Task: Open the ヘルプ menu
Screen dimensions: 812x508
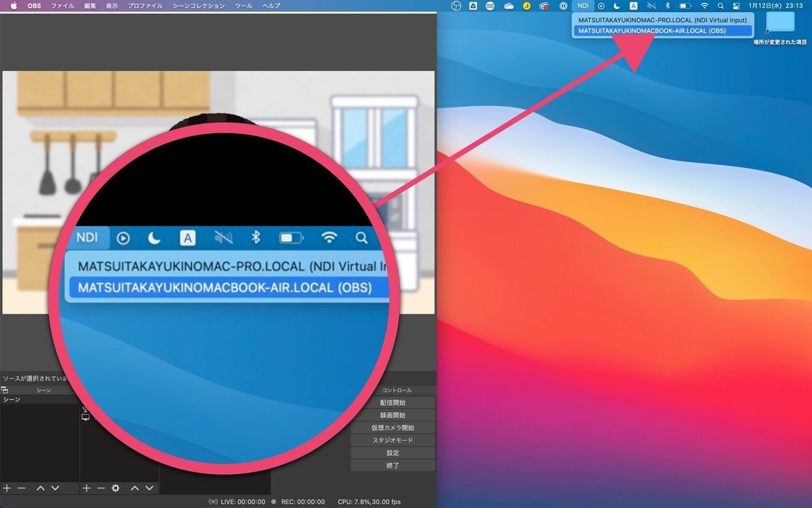Action: click(x=271, y=5)
